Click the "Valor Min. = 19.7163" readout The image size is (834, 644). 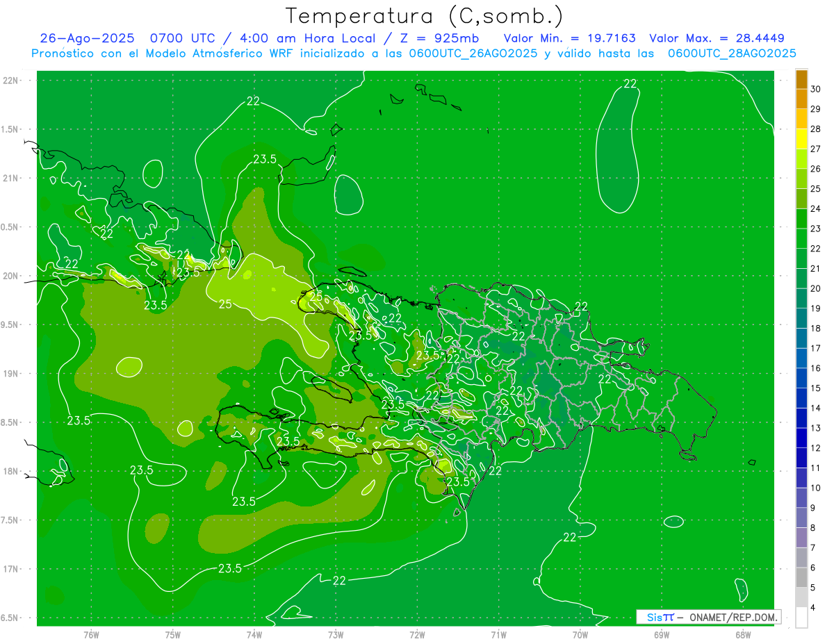pyautogui.click(x=569, y=38)
